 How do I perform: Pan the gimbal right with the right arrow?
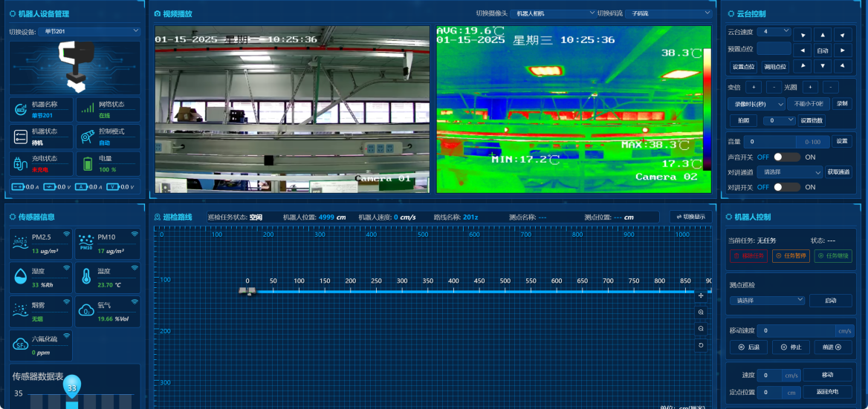point(843,51)
